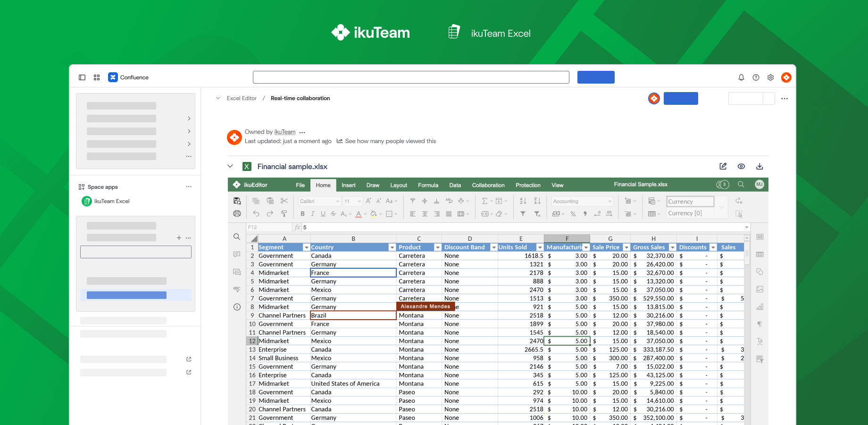The width and height of the screenshot is (868, 425).
Task: Open the Calibri font dropdown
Action: (319, 201)
